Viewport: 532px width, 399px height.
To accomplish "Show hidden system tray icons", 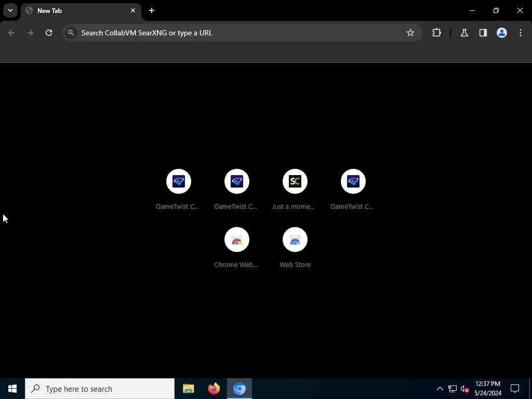I will pyautogui.click(x=440, y=389).
